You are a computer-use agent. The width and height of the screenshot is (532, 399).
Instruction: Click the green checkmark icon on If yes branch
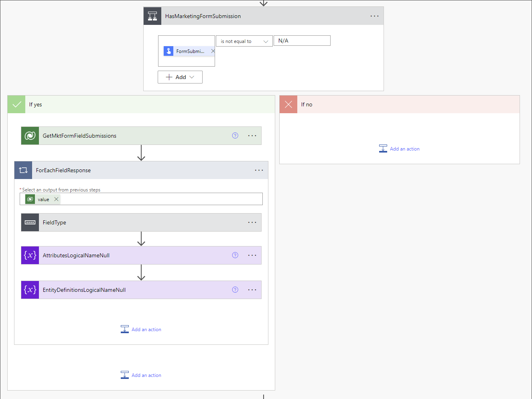click(16, 104)
